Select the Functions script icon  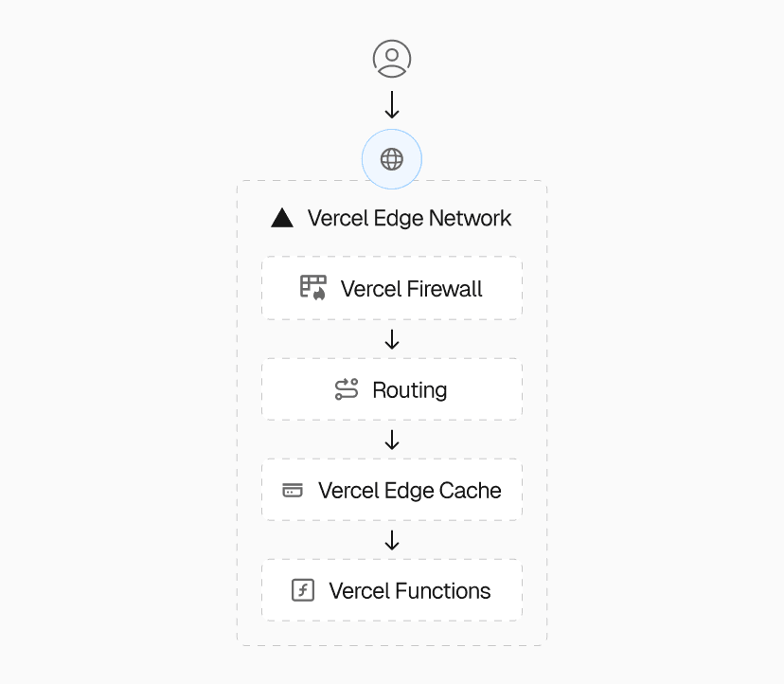pyautogui.click(x=302, y=590)
